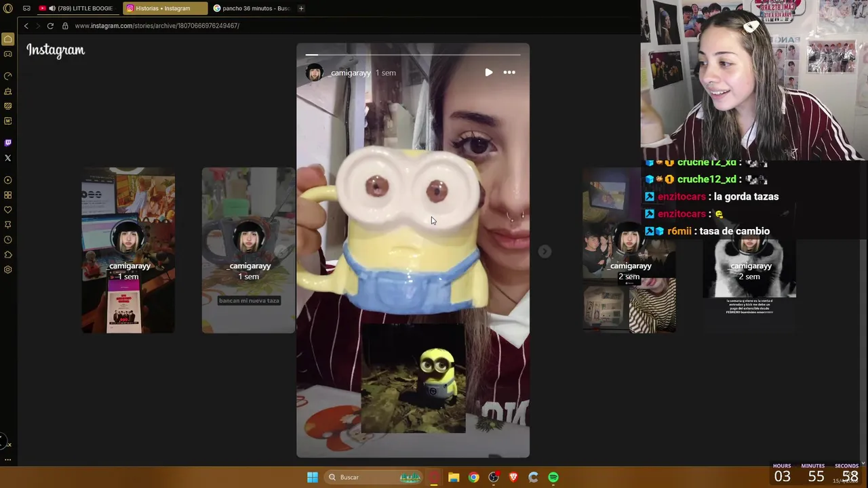Click the sidebar Home icon
Image resolution: width=868 pixels, height=488 pixels.
pyautogui.click(x=8, y=39)
